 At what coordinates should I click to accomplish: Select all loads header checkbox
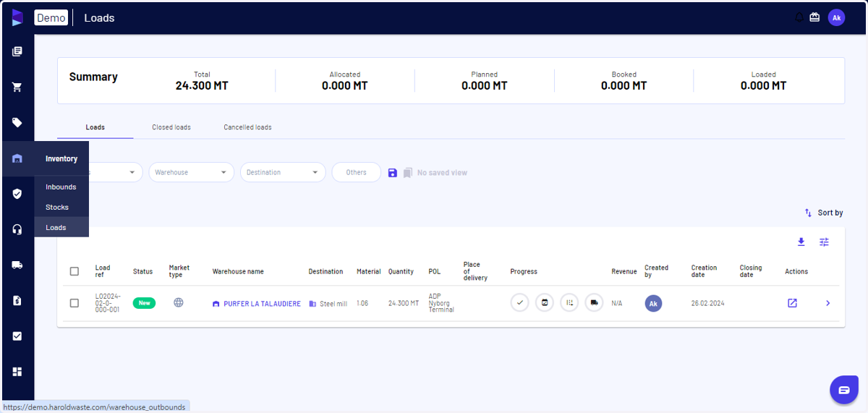tap(75, 271)
